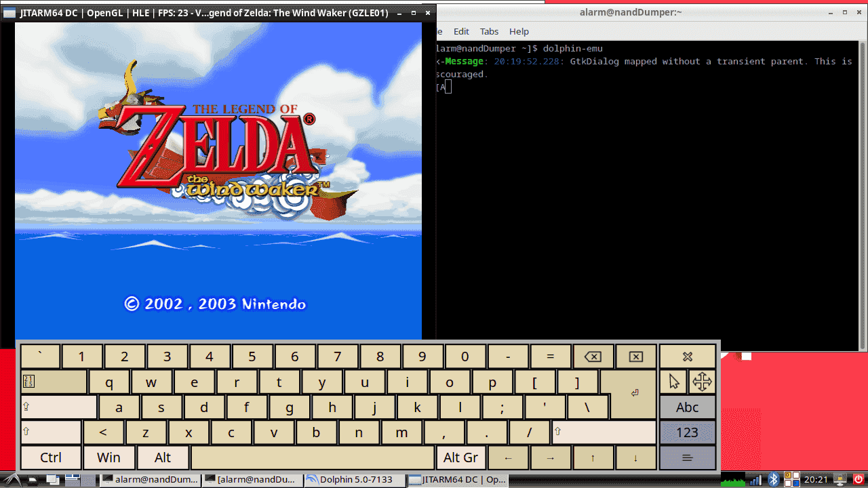Image resolution: width=868 pixels, height=488 pixels.
Task: Tap the left arrow key on the keyboard
Action: [508, 457]
